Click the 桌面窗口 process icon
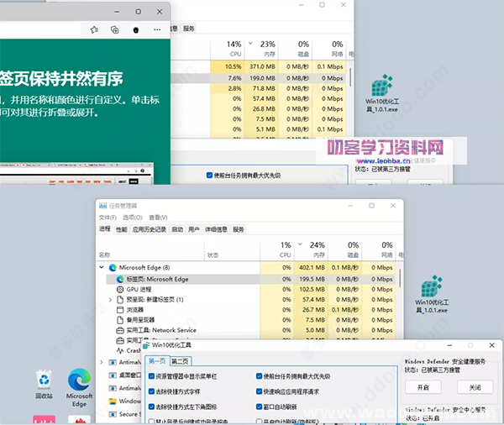Image resolution: width=504 pixels, height=425 pixels. click(x=113, y=375)
